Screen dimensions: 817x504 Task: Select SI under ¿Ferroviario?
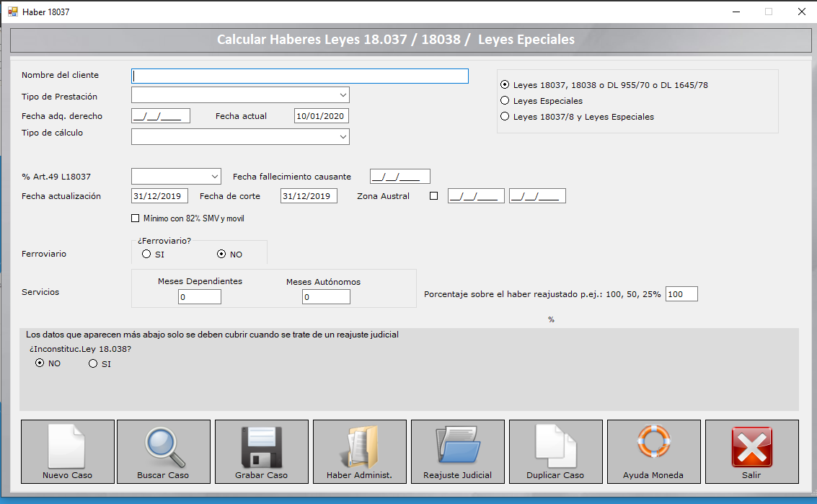(x=146, y=255)
